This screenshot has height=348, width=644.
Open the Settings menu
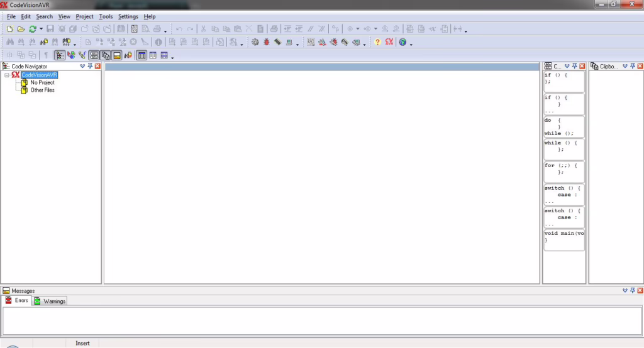point(128,16)
